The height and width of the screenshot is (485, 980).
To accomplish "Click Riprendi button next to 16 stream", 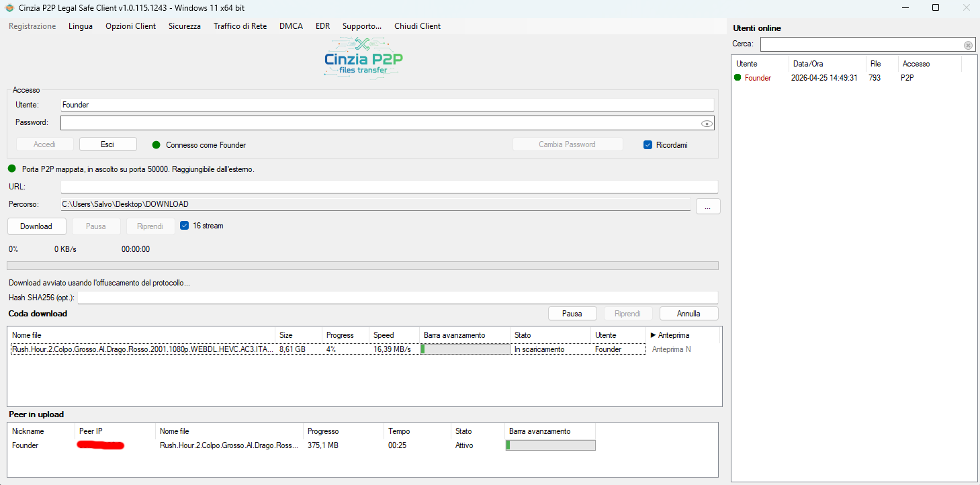I will (x=150, y=226).
